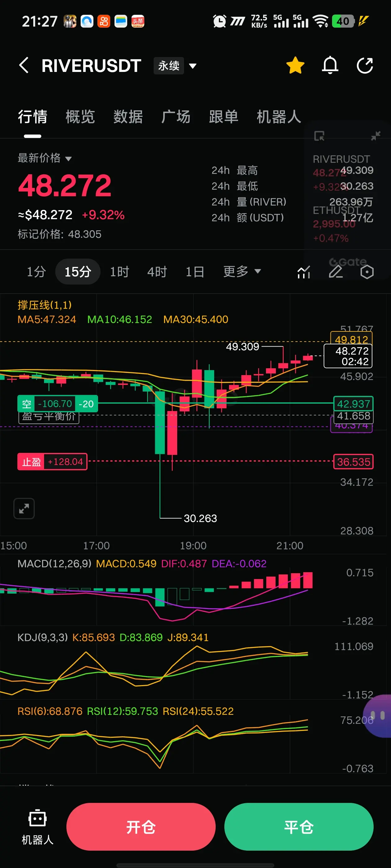Switch to the 数据 tab
Screen dimensions: 391x868
pyautogui.click(x=128, y=117)
